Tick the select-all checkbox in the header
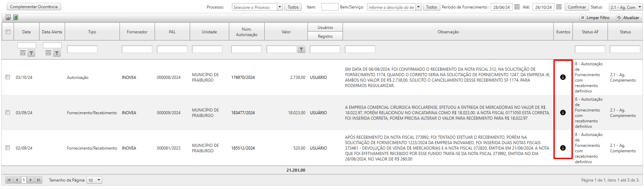644x189 pixels. pos(8,32)
